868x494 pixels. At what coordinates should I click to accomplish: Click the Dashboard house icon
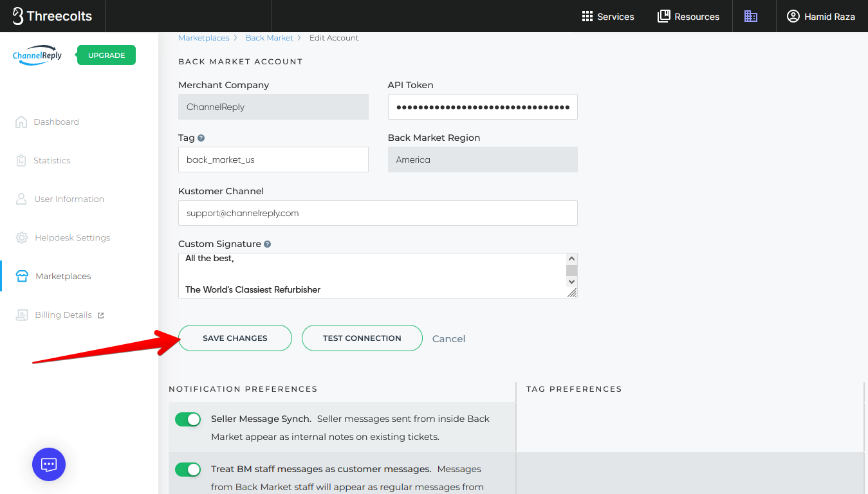(21, 122)
